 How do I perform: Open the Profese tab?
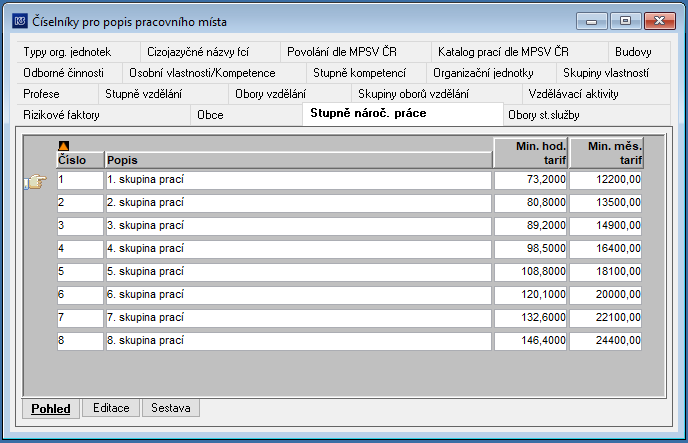(58, 94)
